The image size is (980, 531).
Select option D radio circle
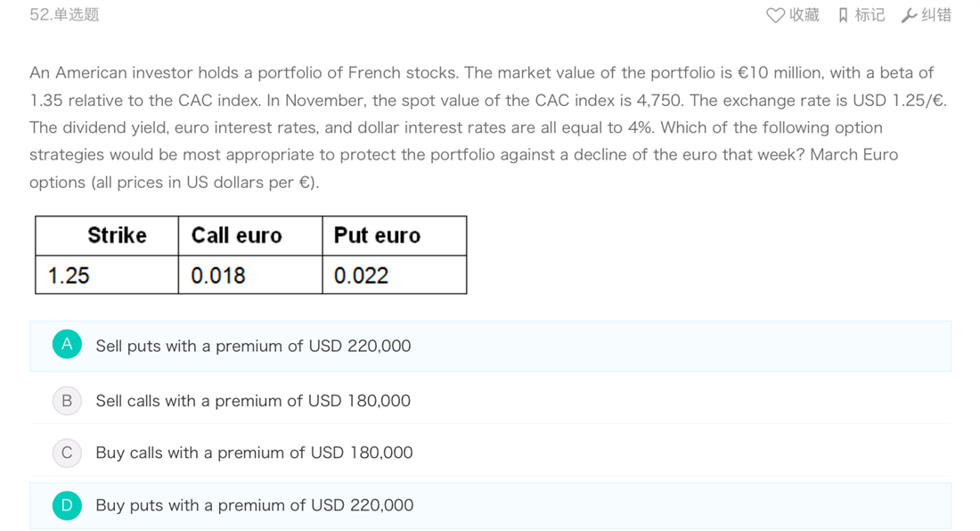(x=67, y=505)
